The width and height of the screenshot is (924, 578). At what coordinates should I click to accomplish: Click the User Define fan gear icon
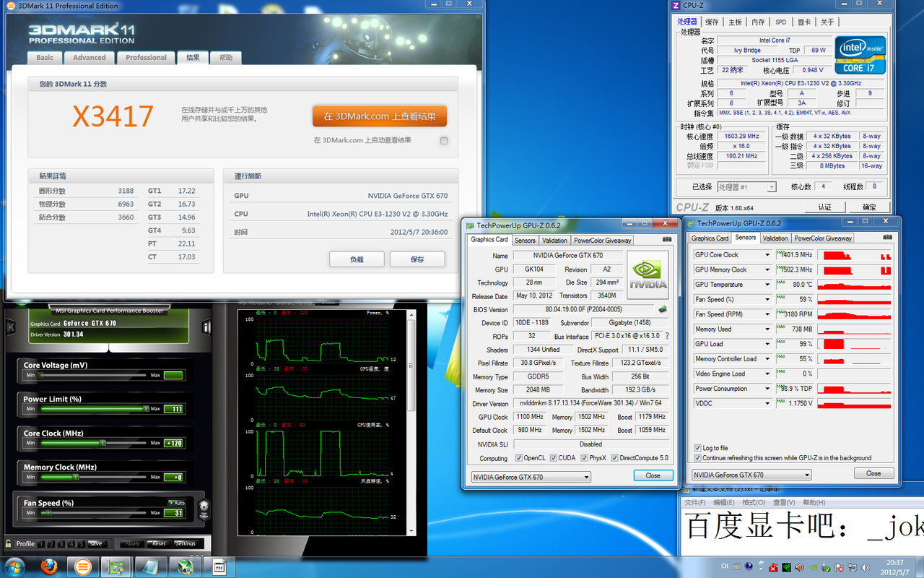click(x=204, y=509)
